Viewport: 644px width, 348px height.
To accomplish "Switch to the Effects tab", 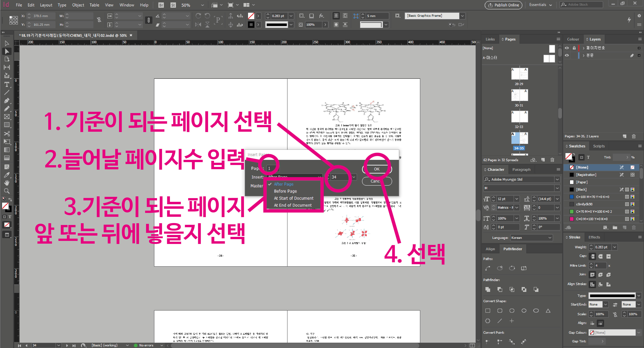I will 594,237.
